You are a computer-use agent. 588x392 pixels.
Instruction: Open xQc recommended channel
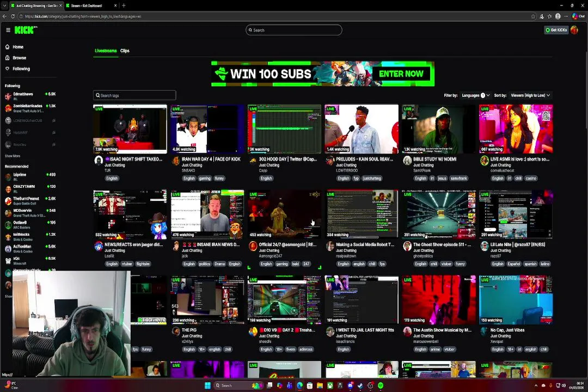(30, 260)
